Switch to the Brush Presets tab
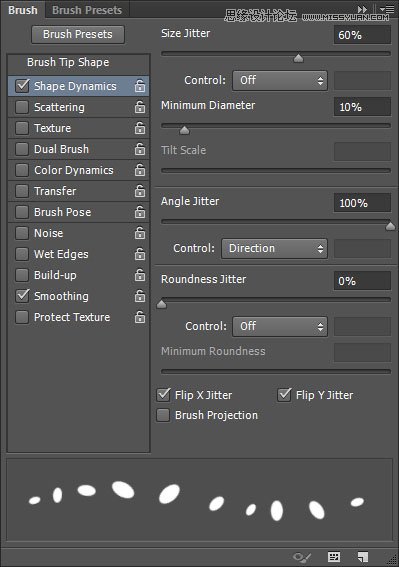 (87, 10)
